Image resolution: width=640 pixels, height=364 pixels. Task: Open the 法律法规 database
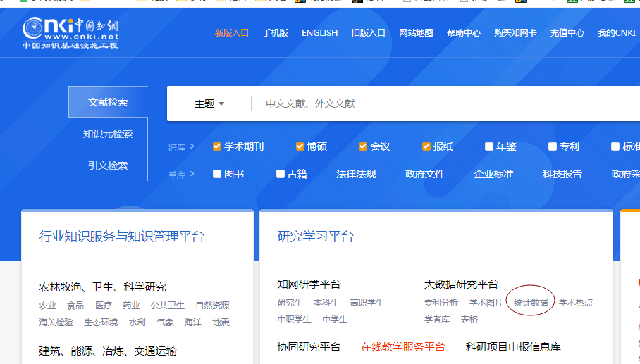point(356,174)
